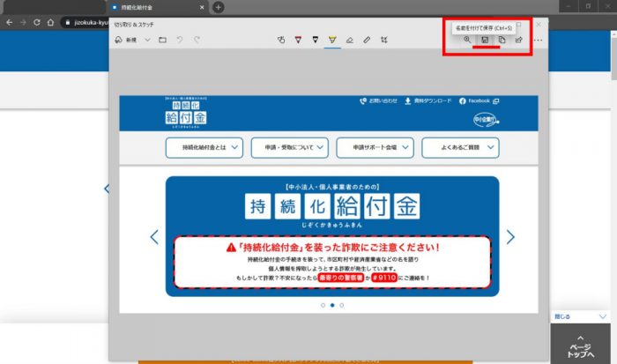
Task: Click the Zoom magnifier icon
Action: 467,40
